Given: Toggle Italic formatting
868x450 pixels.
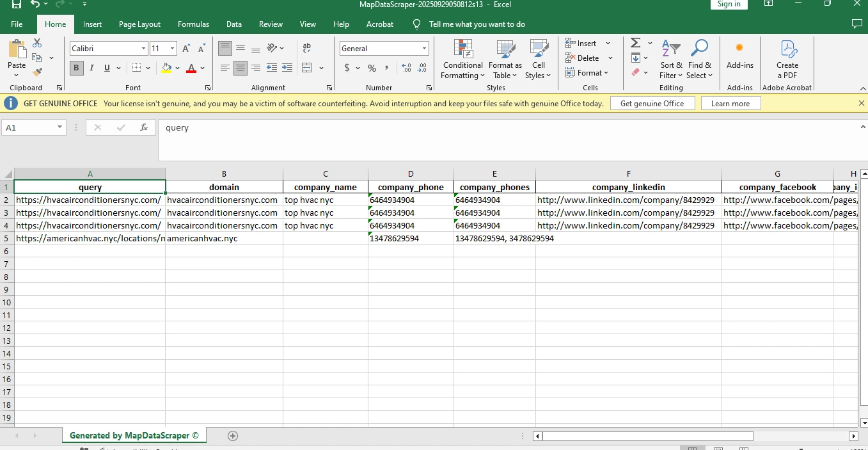Looking at the screenshot, I should (x=91, y=68).
